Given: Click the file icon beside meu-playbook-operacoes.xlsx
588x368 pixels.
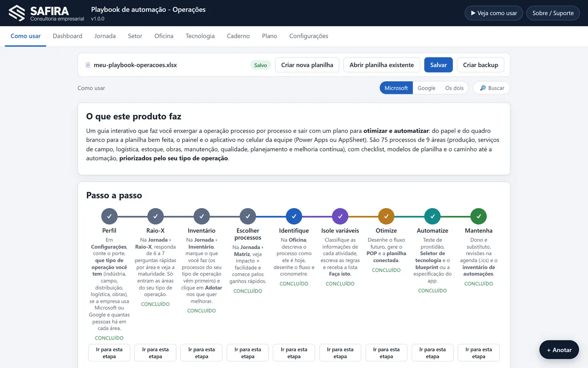Looking at the screenshot, I should pyautogui.click(x=88, y=65).
